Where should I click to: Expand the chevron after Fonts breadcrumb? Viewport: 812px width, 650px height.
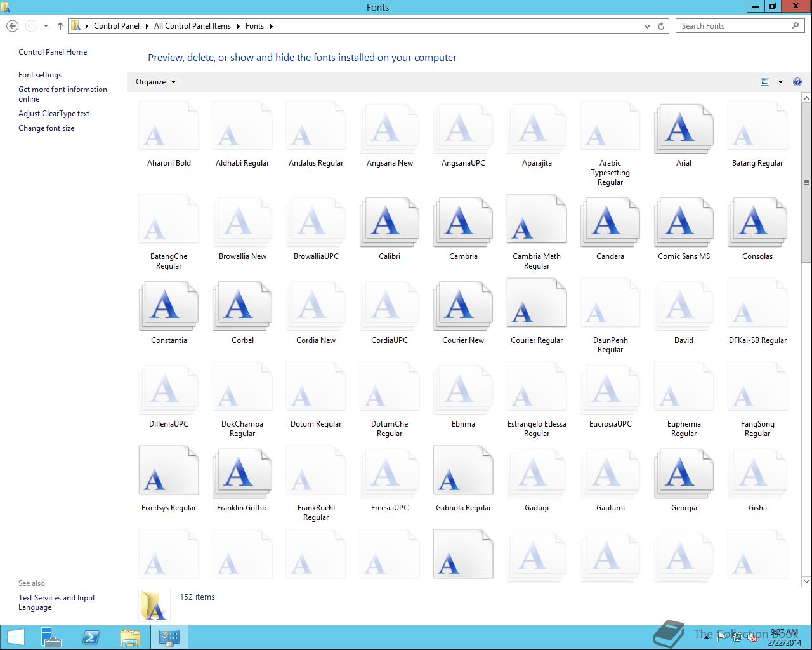coord(271,26)
